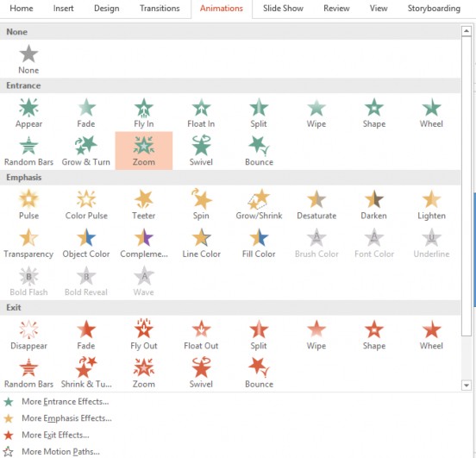The height and width of the screenshot is (458, 476).
Task: Switch to the Insert tab
Action: tap(63, 9)
